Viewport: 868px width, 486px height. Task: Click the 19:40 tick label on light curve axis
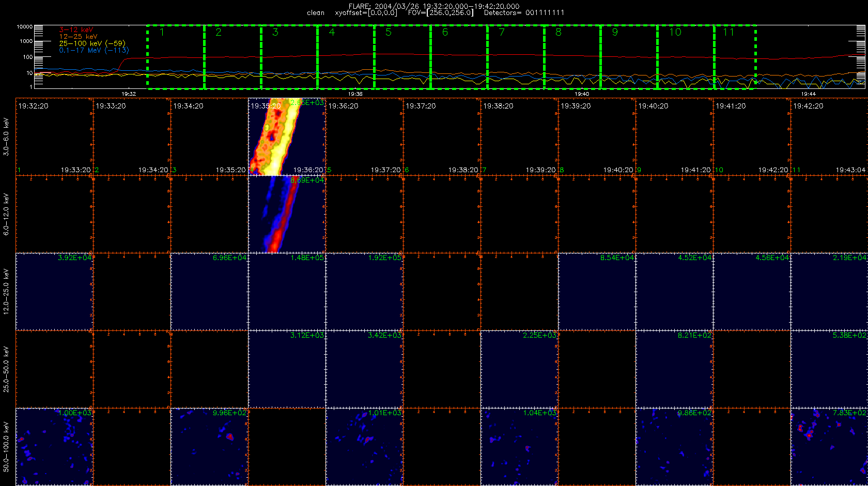click(582, 94)
